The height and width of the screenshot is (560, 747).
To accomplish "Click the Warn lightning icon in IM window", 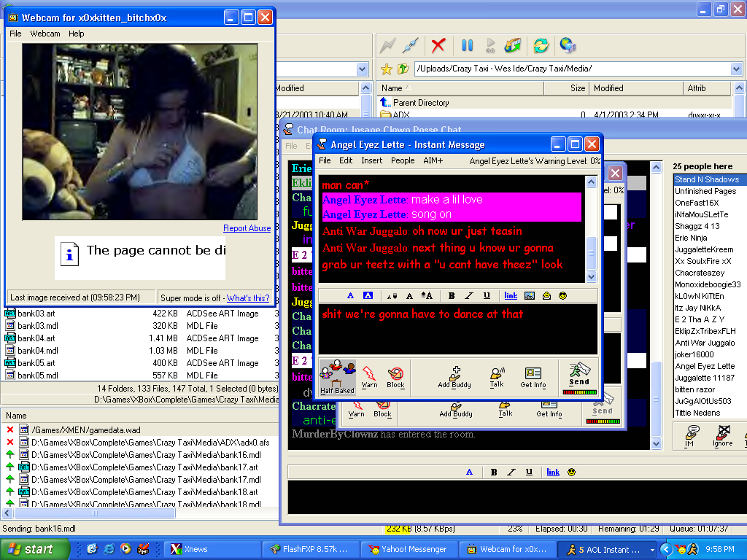I will (x=369, y=375).
